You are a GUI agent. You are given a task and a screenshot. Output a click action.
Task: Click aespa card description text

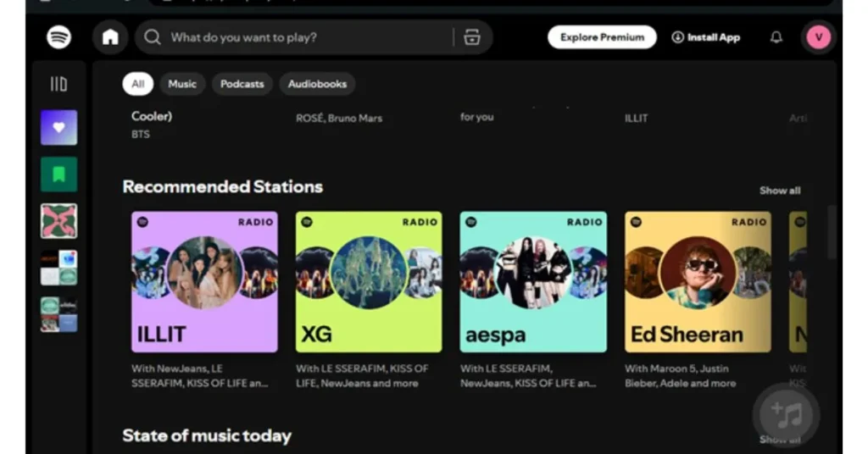pyautogui.click(x=528, y=376)
